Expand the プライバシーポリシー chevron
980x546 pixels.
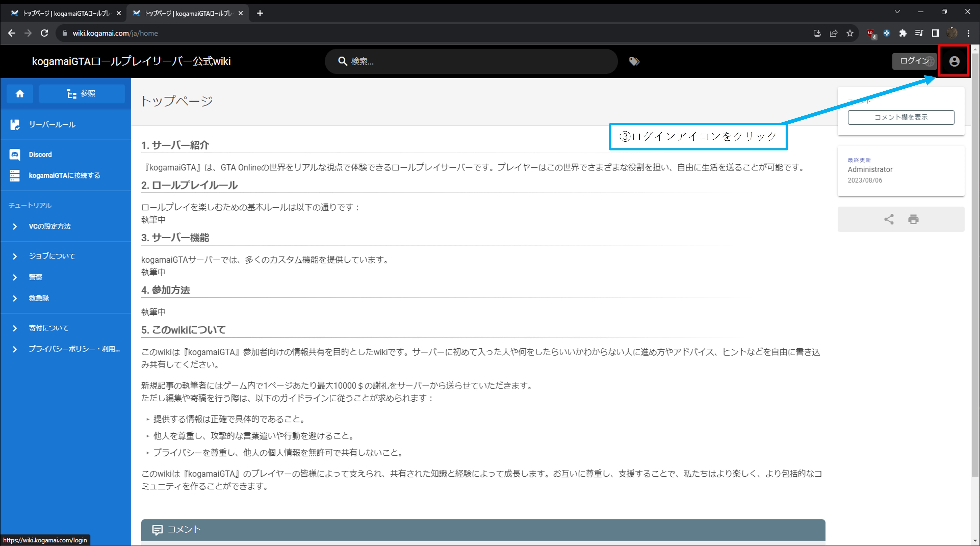coord(14,349)
